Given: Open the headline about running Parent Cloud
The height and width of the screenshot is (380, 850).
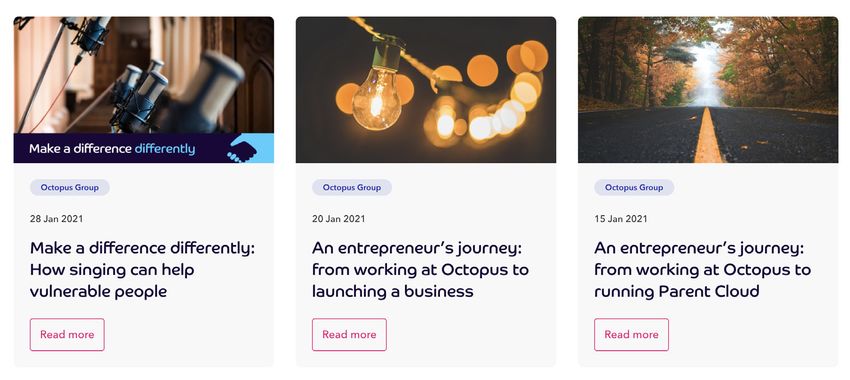Looking at the screenshot, I should click(703, 269).
